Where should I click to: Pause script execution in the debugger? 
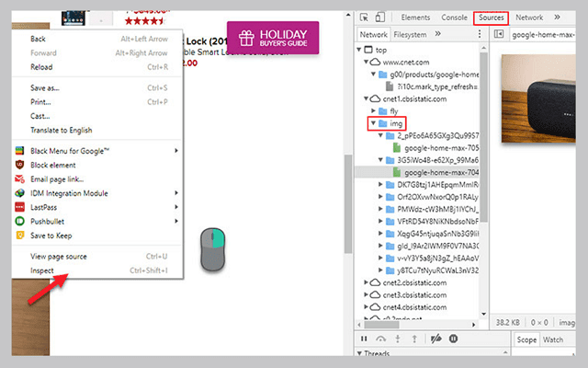364,339
